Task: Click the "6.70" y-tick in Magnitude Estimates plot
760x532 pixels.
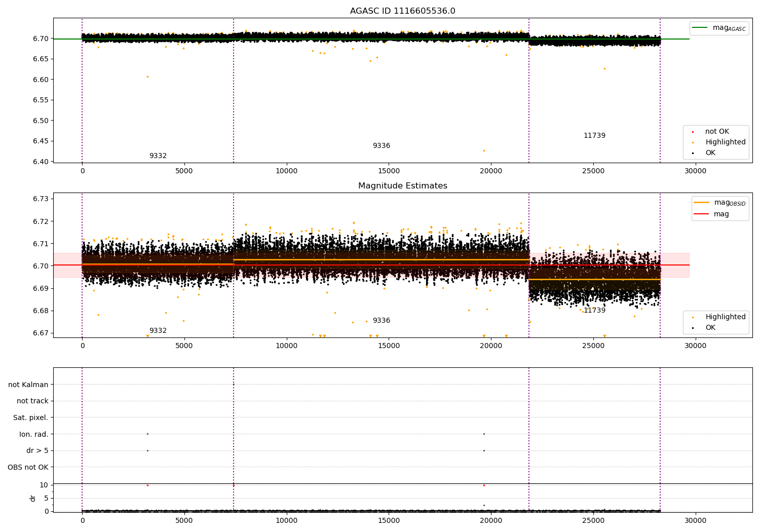Action: click(41, 266)
